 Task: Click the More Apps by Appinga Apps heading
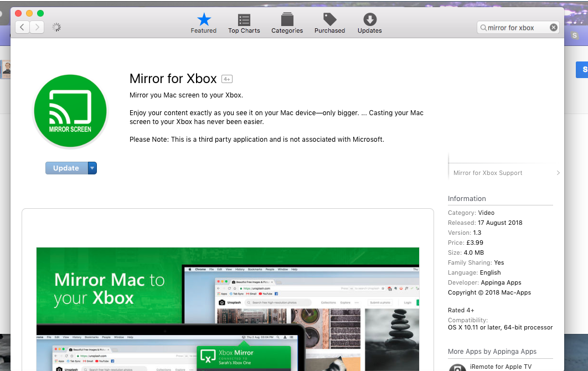point(492,352)
